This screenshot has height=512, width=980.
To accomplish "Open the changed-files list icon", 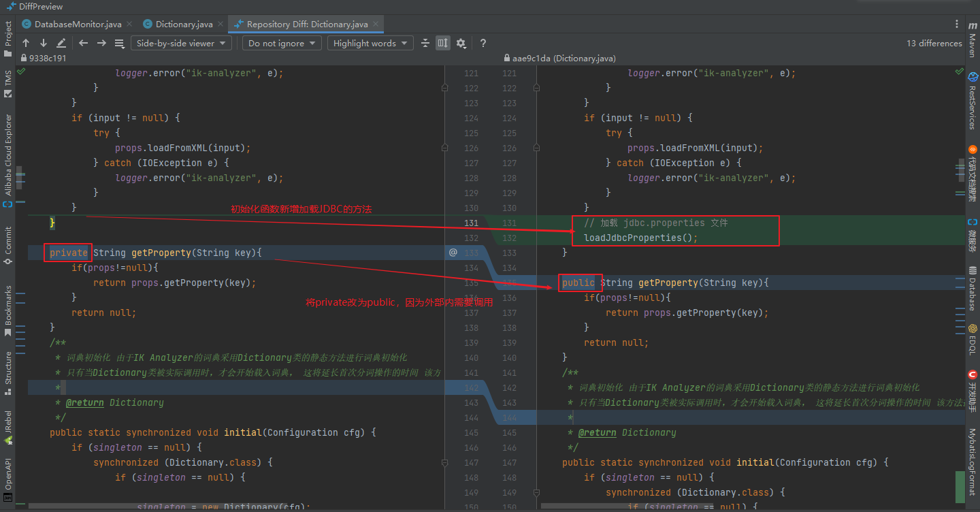I will point(119,43).
